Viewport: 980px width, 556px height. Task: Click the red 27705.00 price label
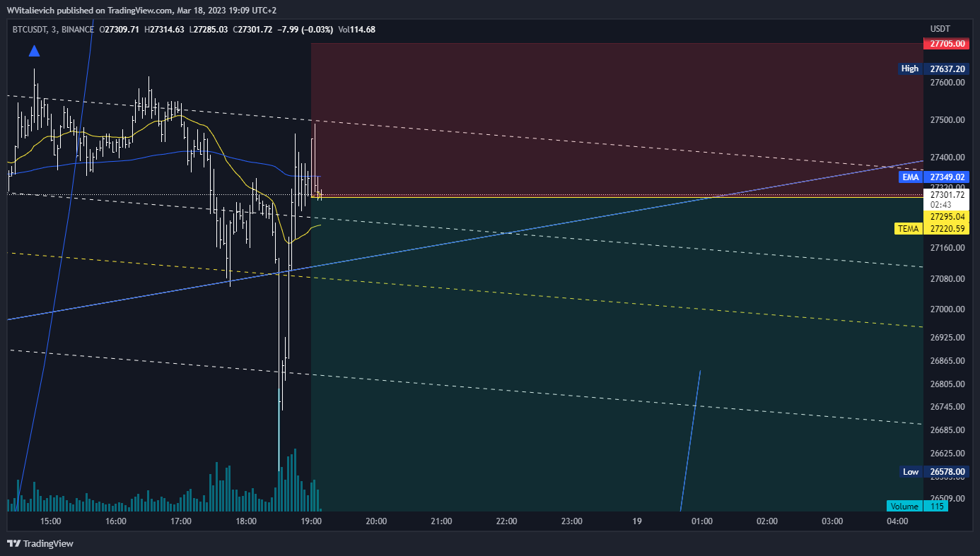(x=947, y=44)
